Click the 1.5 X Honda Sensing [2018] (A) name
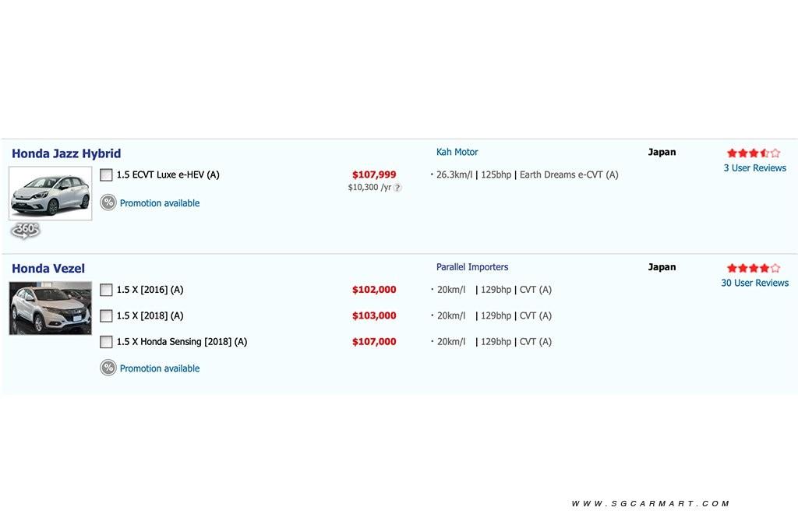This screenshot has height=532, width=798. tap(182, 341)
